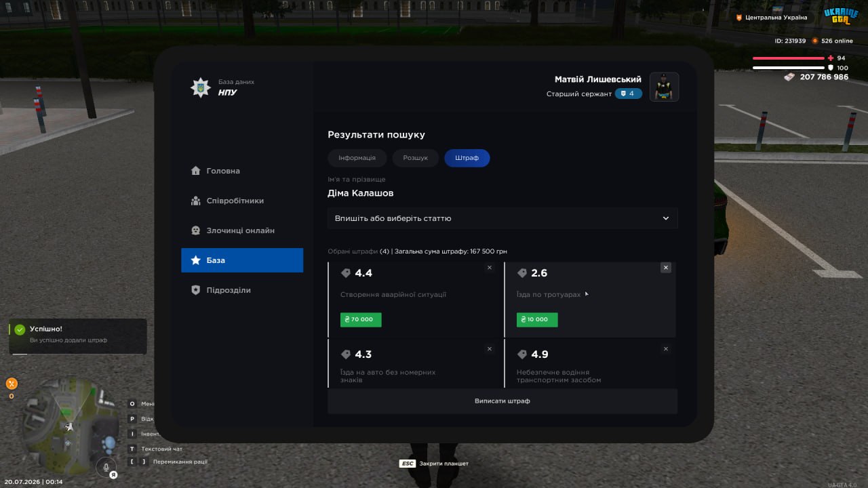The height and width of the screenshot is (488, 868).
Task: Click the star icon next to База
Action: [x=196, y=260]
